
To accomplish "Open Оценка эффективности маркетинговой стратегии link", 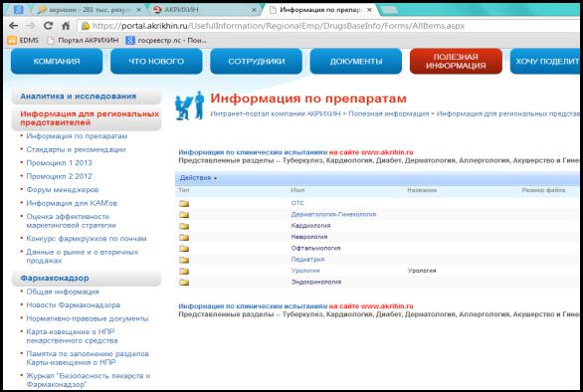I will [71, 221].
